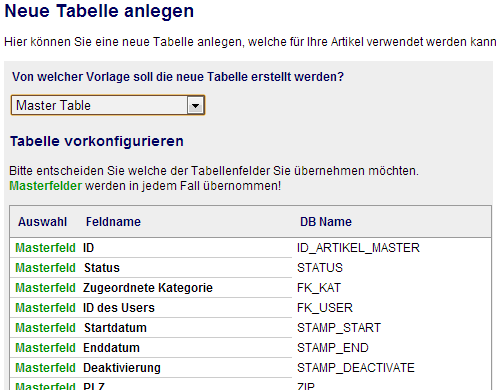Click the Zugeordnete Kategorie field name
The image size is (496, 390).
[148, 288]
